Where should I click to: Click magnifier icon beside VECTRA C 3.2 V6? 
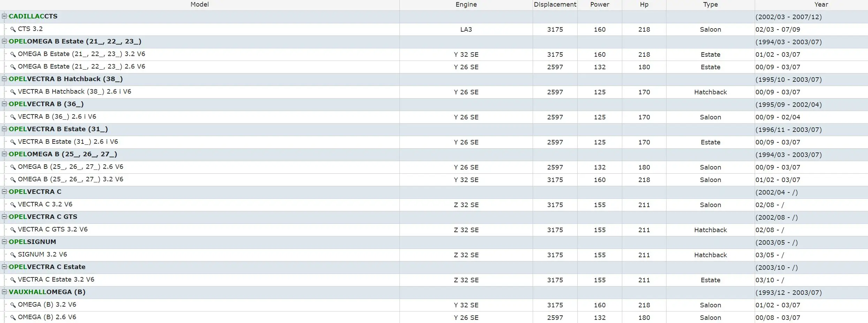(x=13, y=205)
